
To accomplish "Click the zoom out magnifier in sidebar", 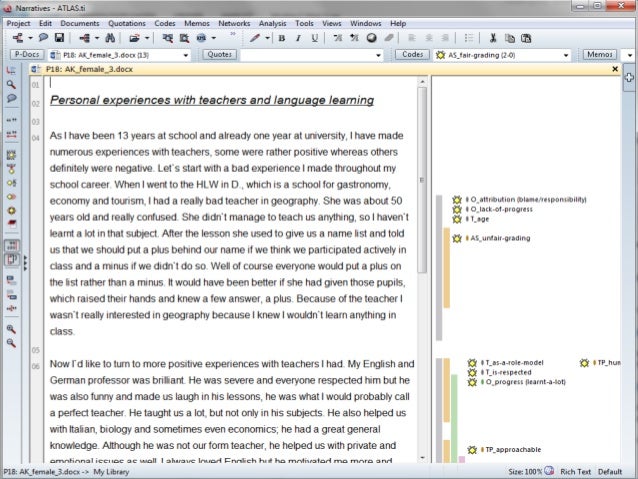I will coord(11,343).
